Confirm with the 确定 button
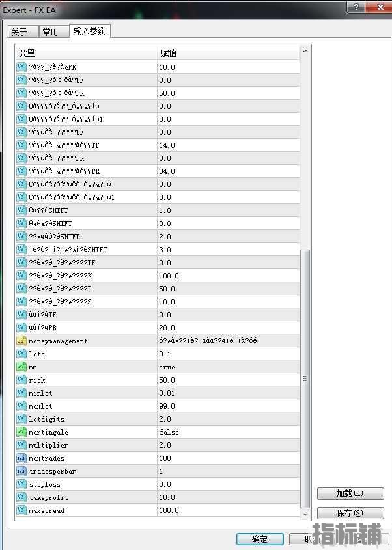This screenshot has height=550, width=392. pos(259,539)
